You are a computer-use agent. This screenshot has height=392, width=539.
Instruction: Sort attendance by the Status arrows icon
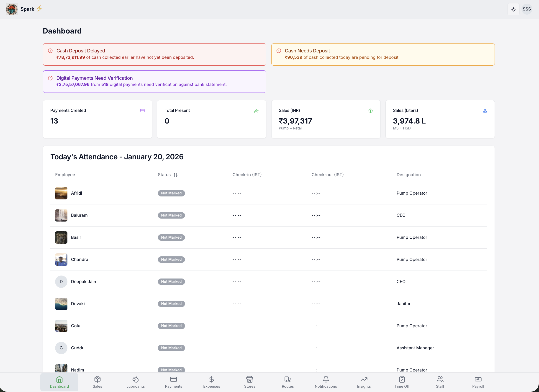pos(176,175)
